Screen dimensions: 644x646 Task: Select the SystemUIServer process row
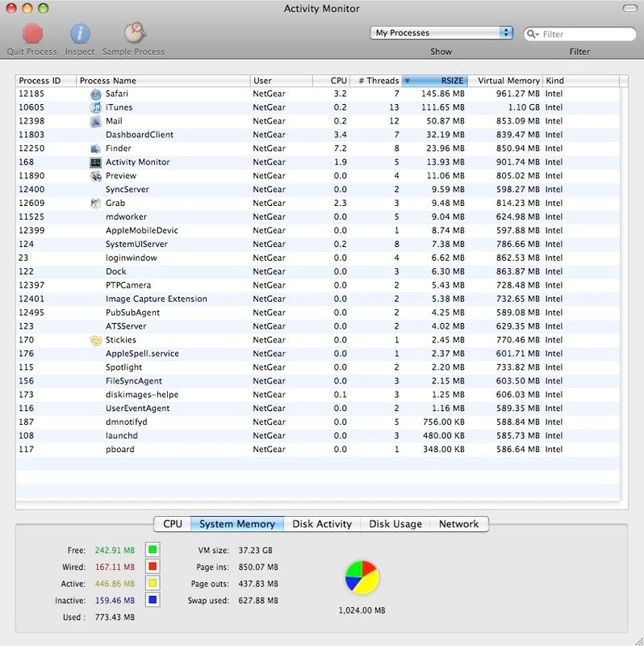[x=318, y=245]
